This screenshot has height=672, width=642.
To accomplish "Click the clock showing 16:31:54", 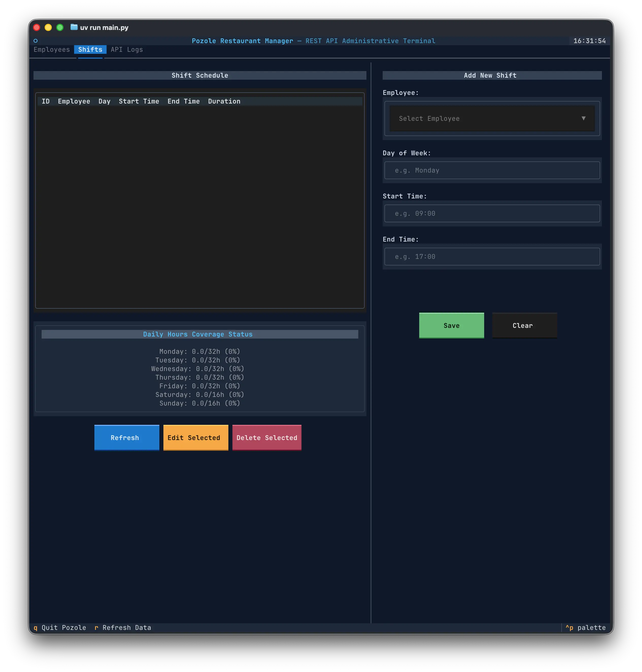I will [589, 41].
